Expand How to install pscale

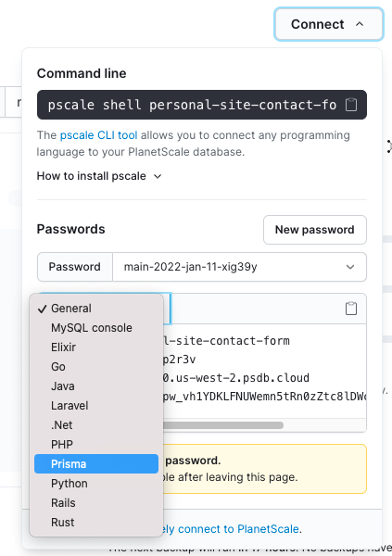[x=99, y=176]
